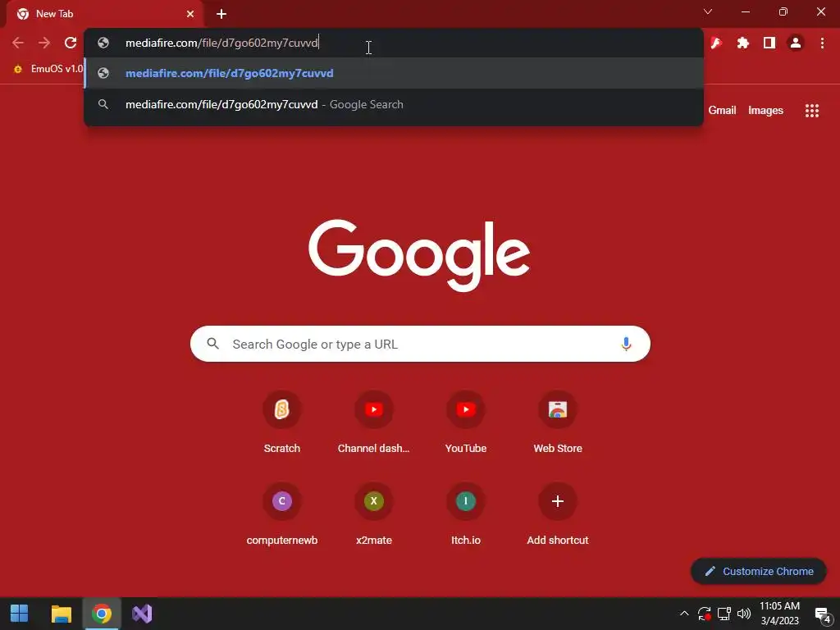
Task: Open the clock and date flyout
Action: point(779,614)
